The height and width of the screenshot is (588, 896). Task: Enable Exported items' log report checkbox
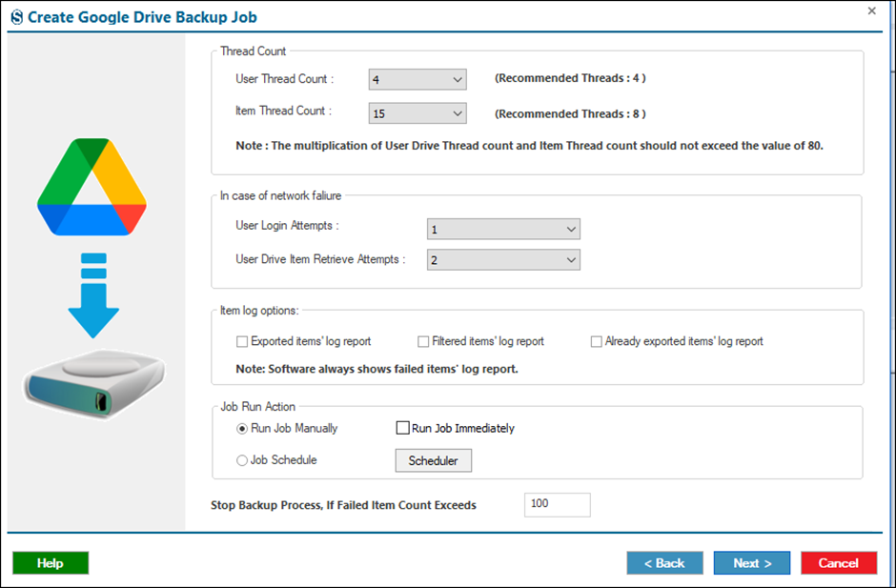click(x=242, y=342)
